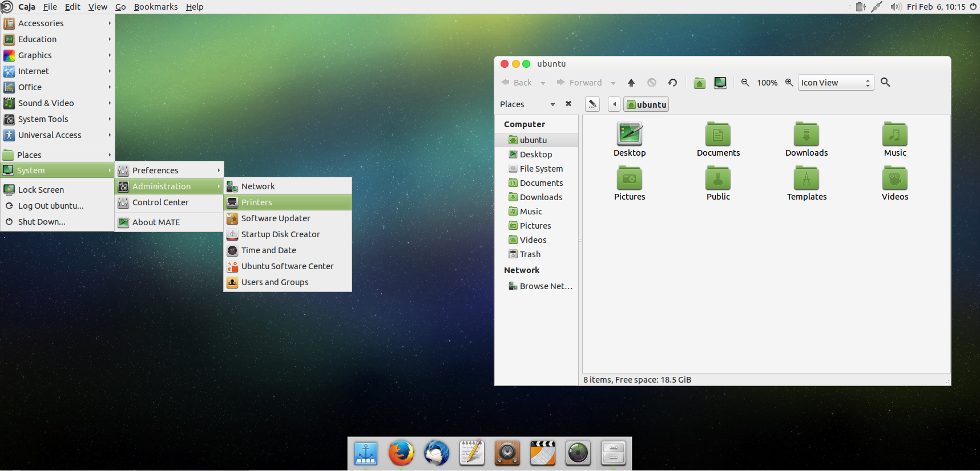Open the text editor dock icon
The image size is (980, 471).
472,453
